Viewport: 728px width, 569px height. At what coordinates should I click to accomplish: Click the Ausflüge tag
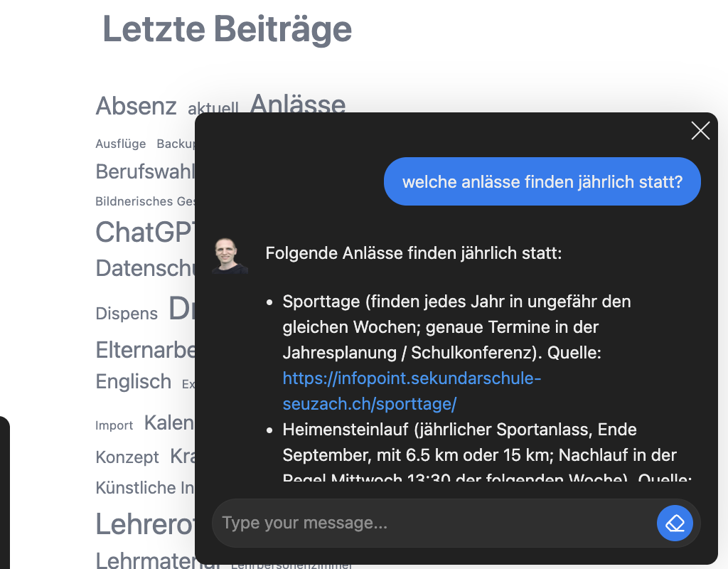121,144
